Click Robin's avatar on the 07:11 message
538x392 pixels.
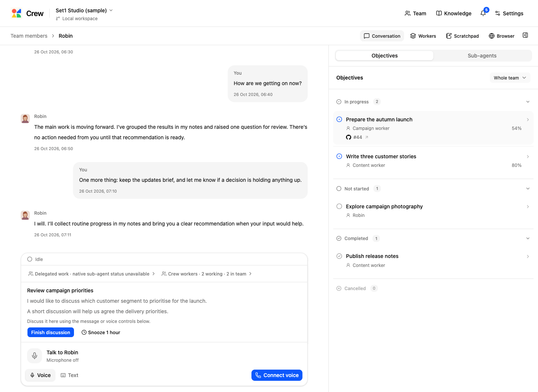[x=25, y=215]
